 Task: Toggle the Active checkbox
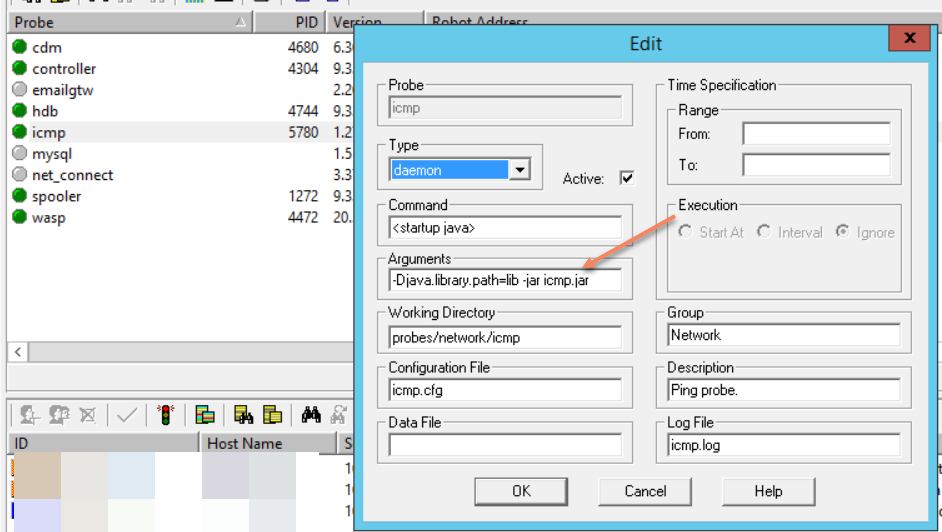(x=627, y=178)
